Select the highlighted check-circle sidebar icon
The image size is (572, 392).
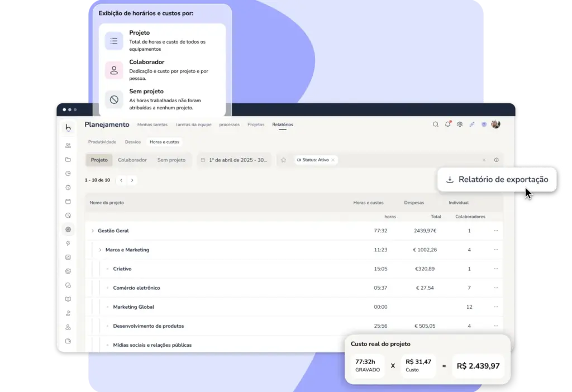tap(68, 230)
